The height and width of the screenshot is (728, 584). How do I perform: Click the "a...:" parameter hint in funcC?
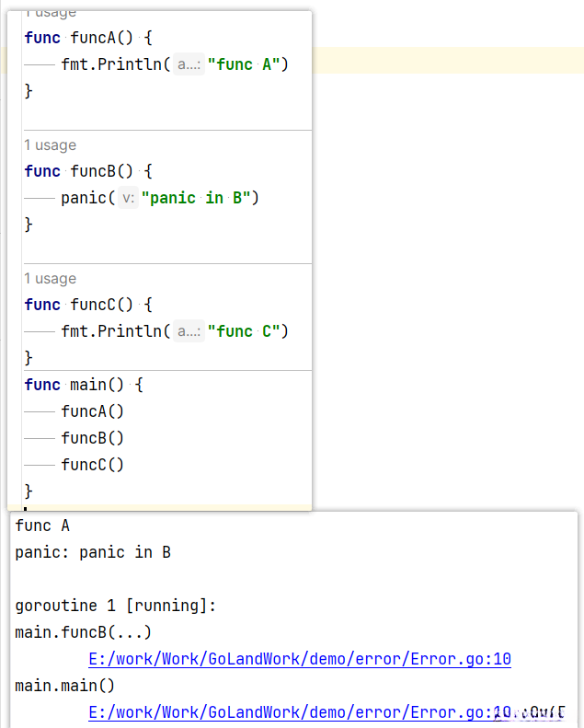point(189,331)
